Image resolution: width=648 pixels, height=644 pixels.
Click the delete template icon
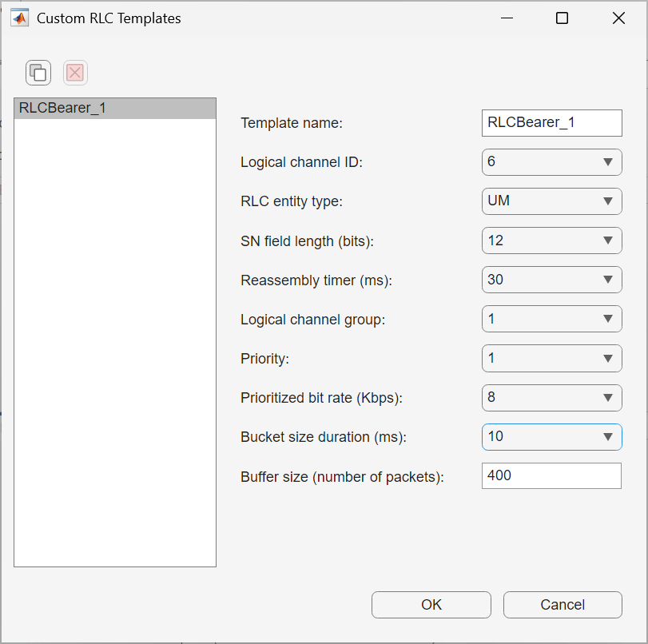click(x=75, y=74)
